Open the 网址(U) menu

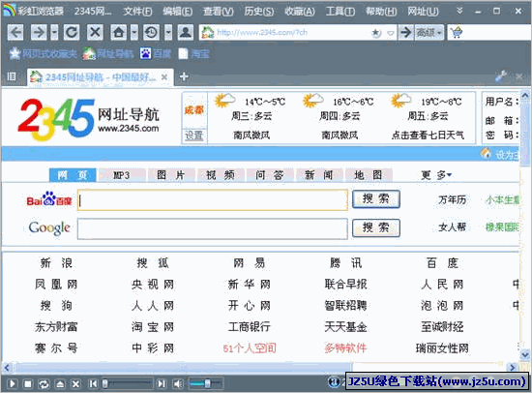tap(423, 12)
